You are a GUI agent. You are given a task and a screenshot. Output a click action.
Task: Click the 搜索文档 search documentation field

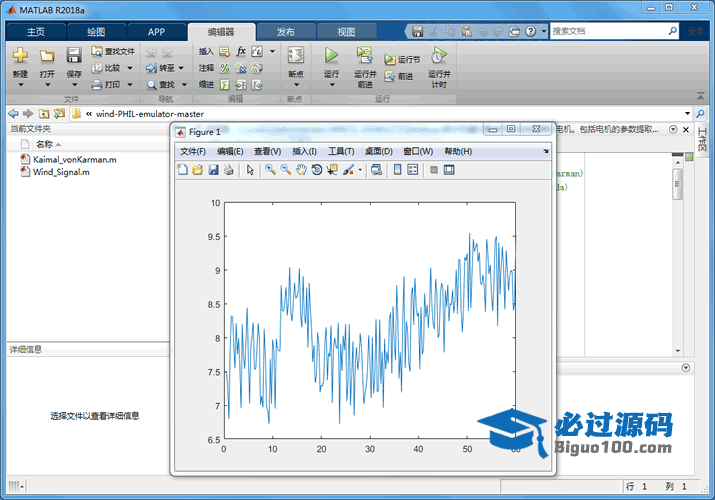608,32
